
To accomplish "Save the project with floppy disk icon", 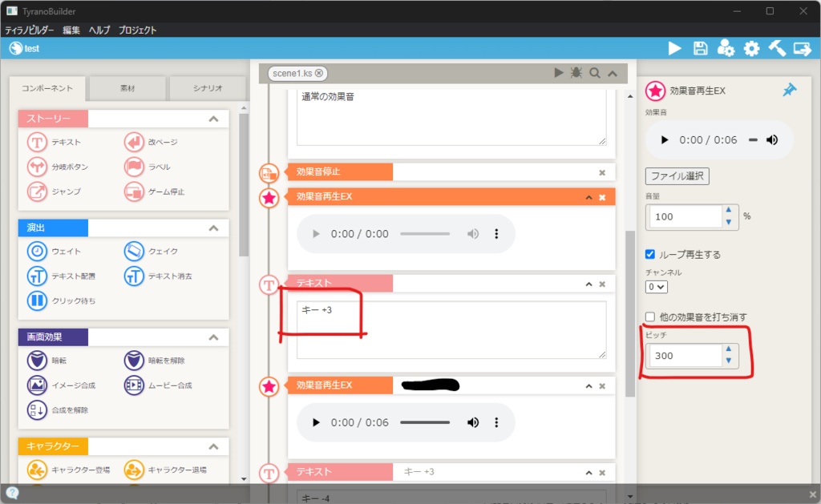I will 700,49.
